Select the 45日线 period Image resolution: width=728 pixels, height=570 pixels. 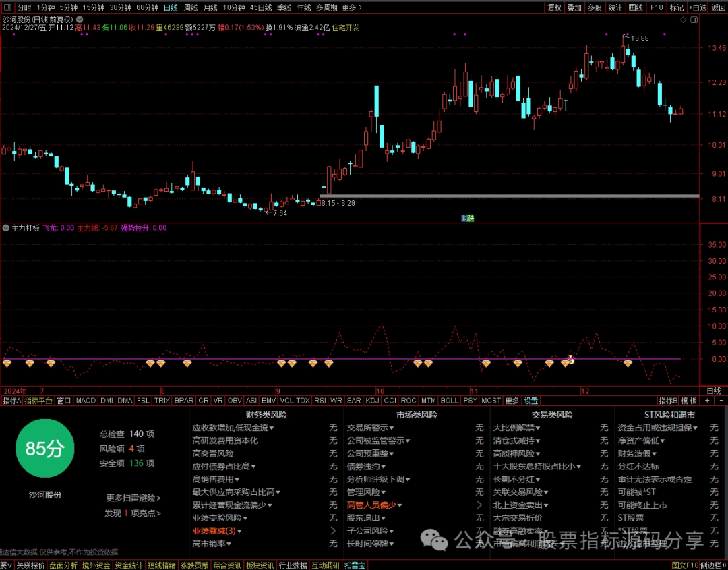pos(261,8)
